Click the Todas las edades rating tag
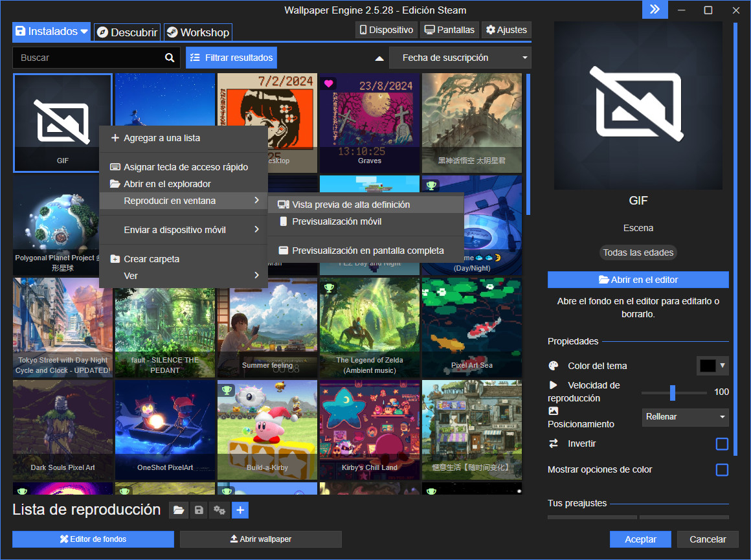 pyautogui.click(x=638, y=252)
